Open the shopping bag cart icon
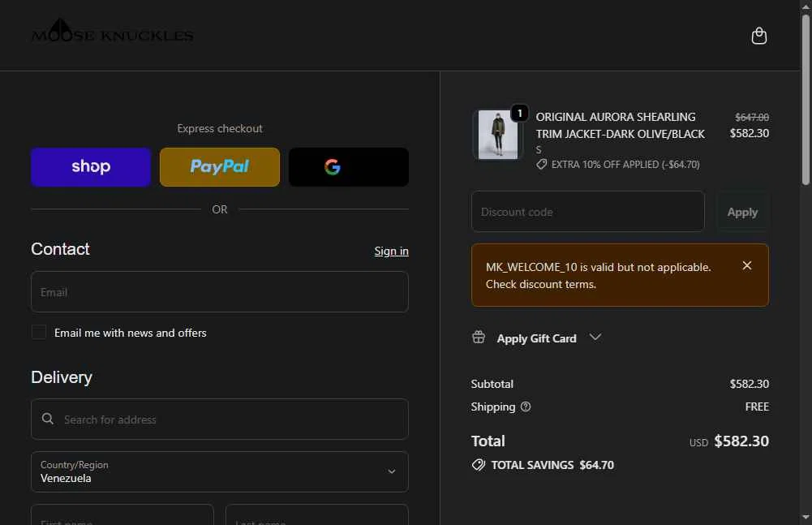 [x=758, y=36]
